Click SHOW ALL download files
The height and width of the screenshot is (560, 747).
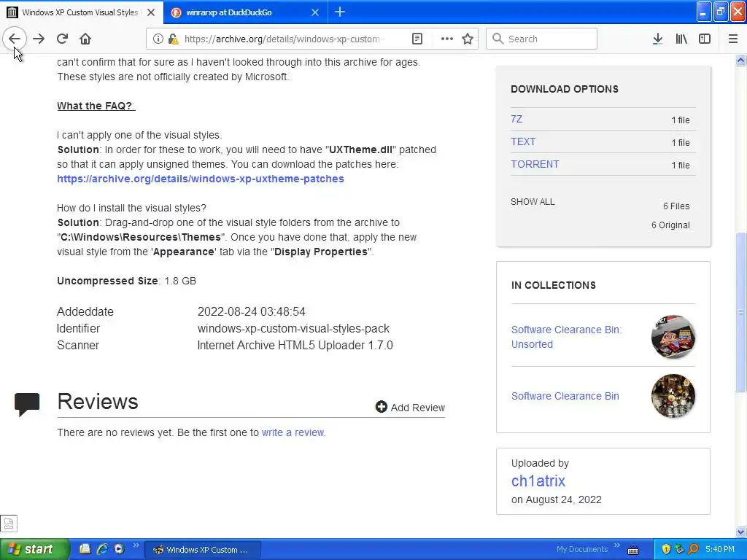tap(533, 201)
